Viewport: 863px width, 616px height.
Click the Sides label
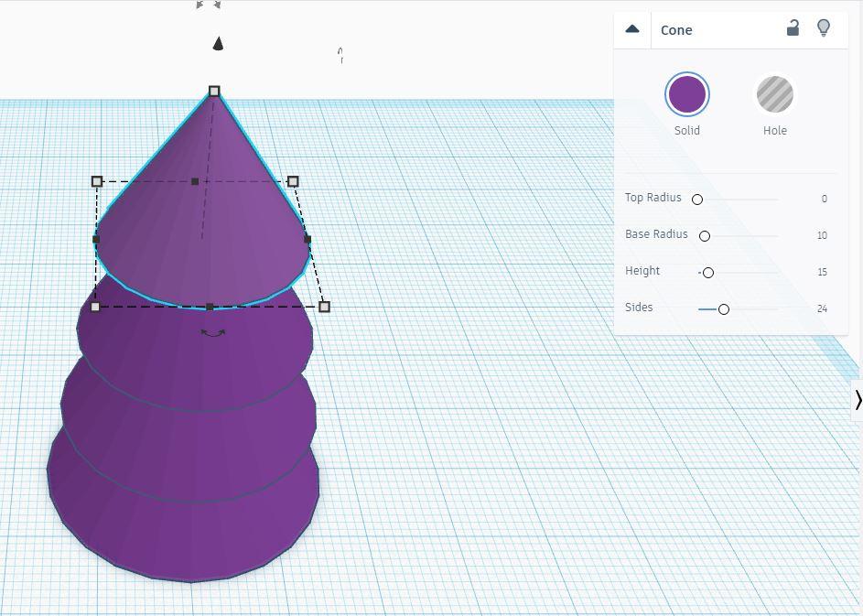(x=639, y=308)
